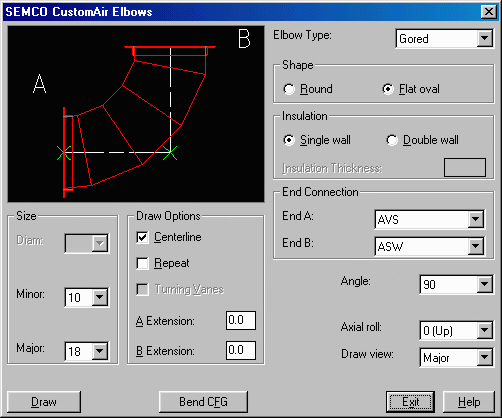Click the B Extension input field
Image resolution: width=502 pixels, height=418 pixels.
pos(241,350)
